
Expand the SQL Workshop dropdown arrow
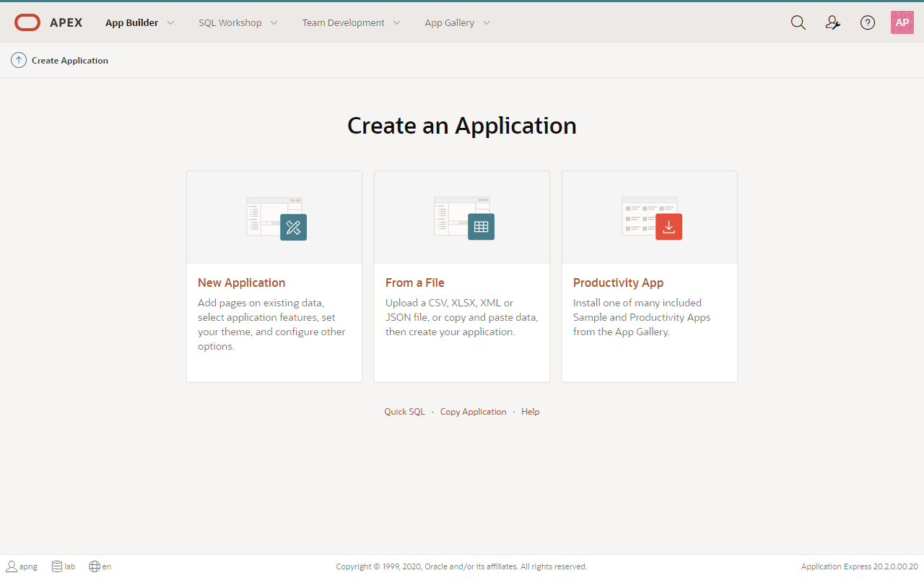(x=274, y=22)
